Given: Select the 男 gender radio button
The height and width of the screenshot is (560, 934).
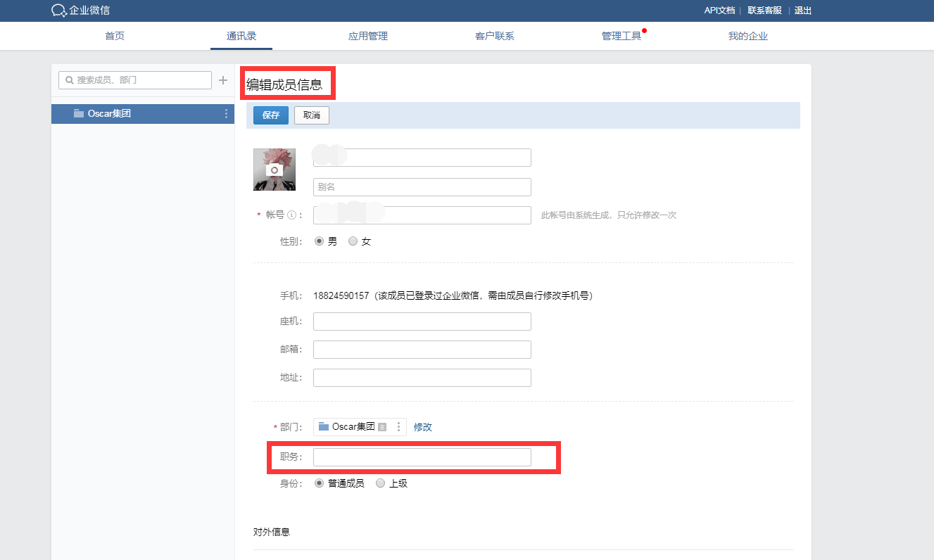Looking at the screenshot, I should point(319,241).
